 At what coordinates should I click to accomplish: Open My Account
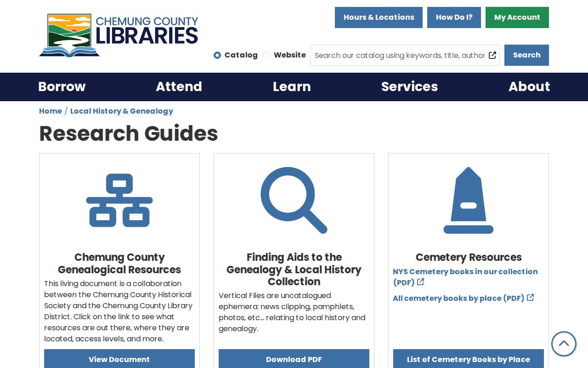[x=517, y=17]
